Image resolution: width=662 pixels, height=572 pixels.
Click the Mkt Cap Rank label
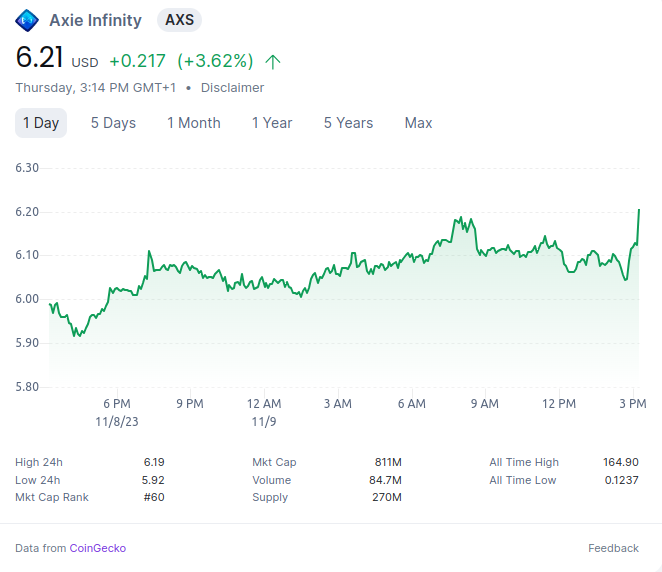click(x=52, y=497)
